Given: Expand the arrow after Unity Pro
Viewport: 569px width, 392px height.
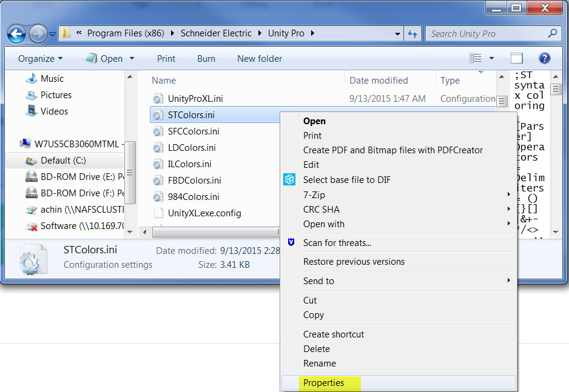Looking at the screenshot, I should [x=312, y=33].
